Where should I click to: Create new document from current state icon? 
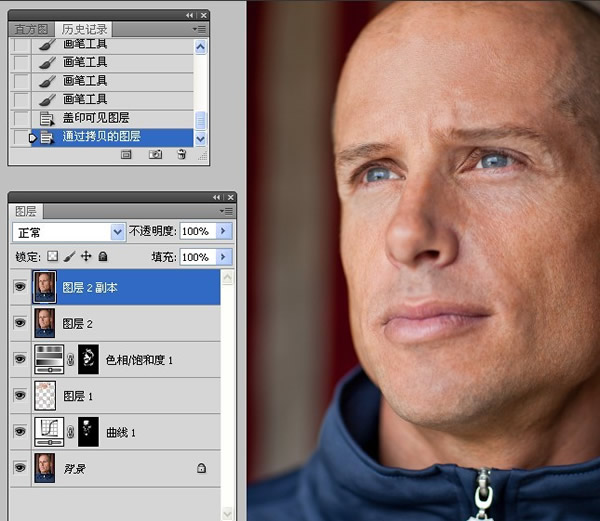[x=126, y=155]
